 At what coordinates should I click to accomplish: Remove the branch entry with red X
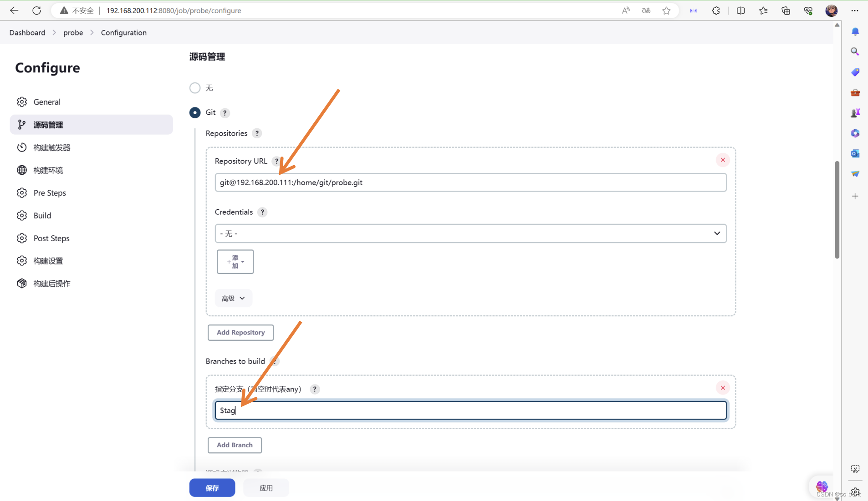click(x=723, y=388)
